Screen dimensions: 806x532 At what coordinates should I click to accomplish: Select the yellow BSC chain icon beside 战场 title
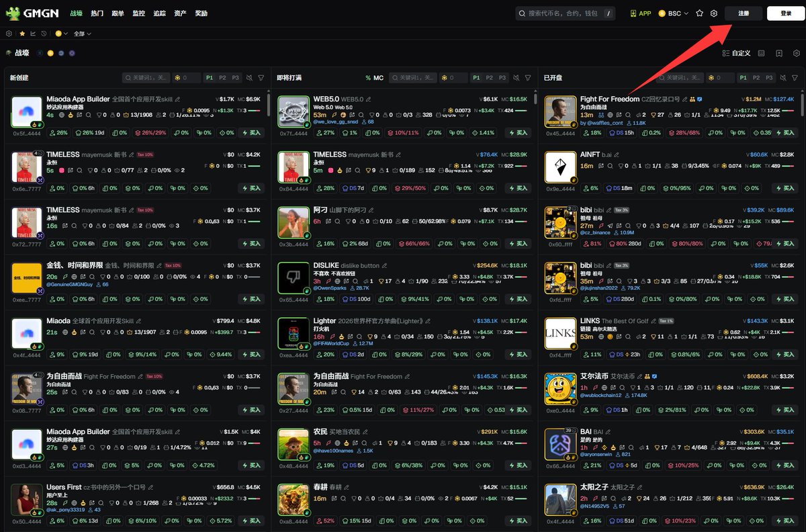tap(50, 53)
